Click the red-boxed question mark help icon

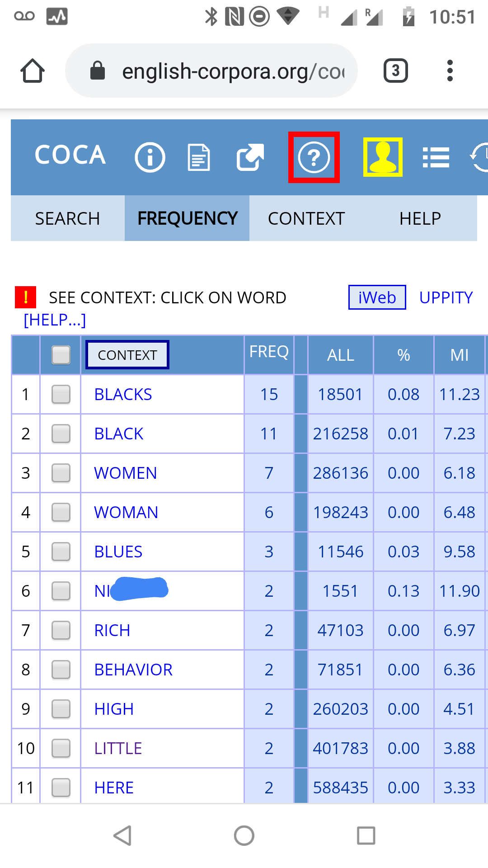point(314,157)
